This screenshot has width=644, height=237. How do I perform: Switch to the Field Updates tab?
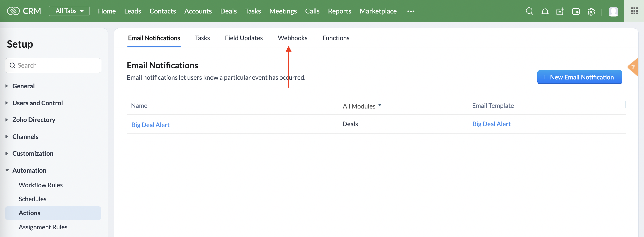[x=244, y=38]
